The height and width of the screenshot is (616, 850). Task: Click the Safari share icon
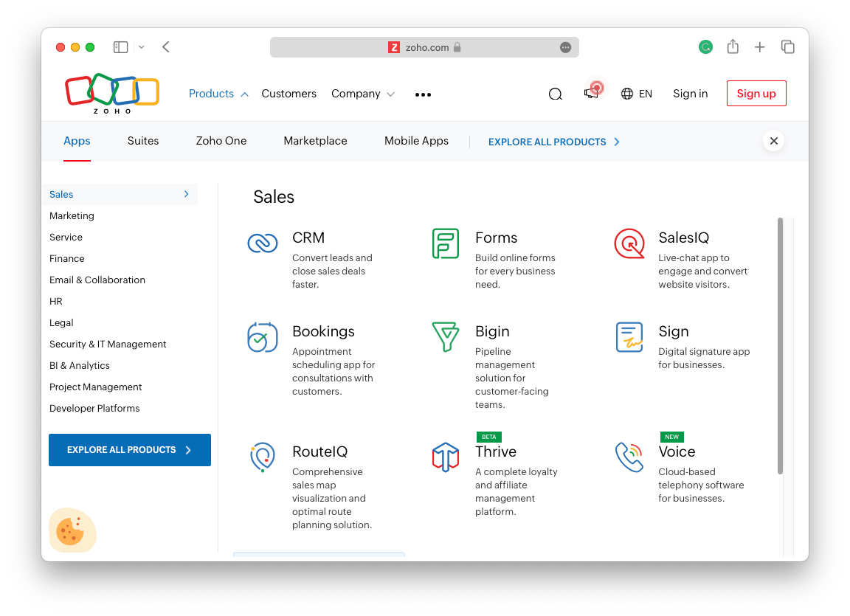[733, 46]
